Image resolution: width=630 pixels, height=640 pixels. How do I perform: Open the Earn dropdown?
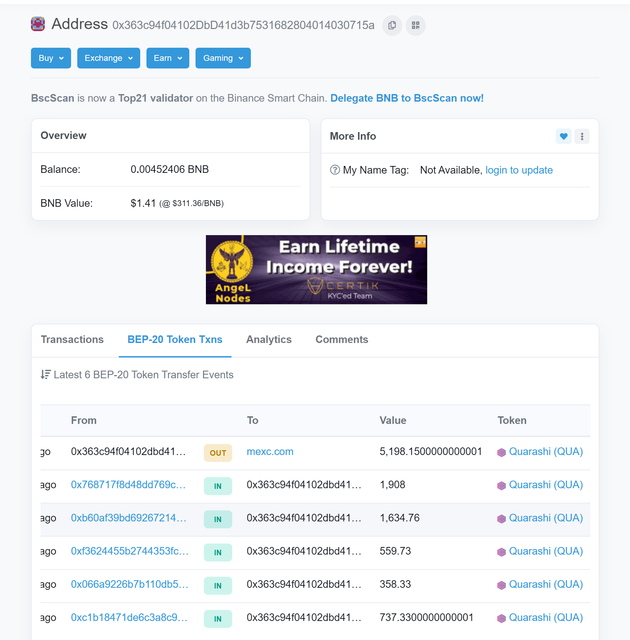click(x=168, y=58)
